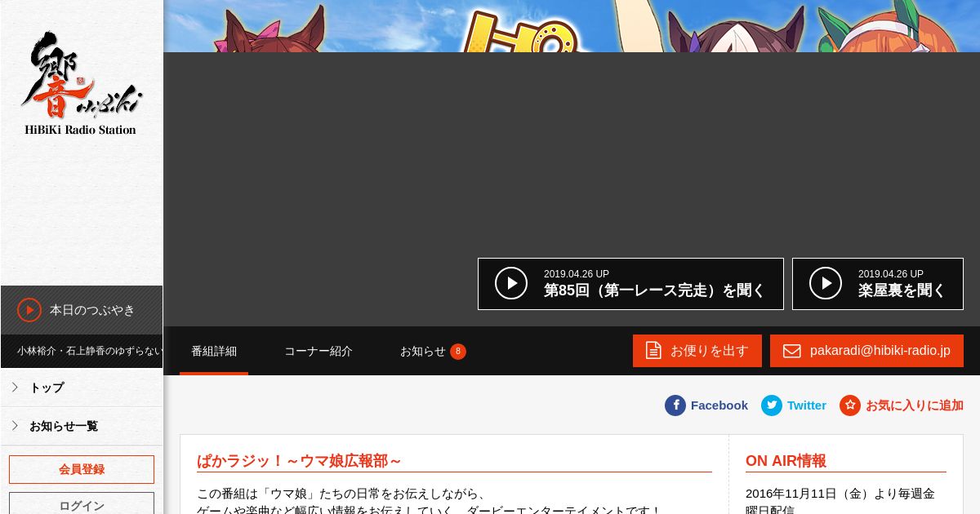The height and width of the screenshot is (514, 980).
Task: Click the Facebook round icon
Action: (675, 405)
